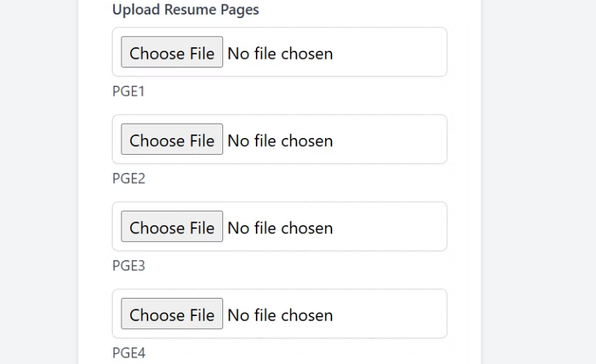Viewport: 596px width, 364px height.
Task: Click the Choose File button above PGE4
Action: point(172,315)
